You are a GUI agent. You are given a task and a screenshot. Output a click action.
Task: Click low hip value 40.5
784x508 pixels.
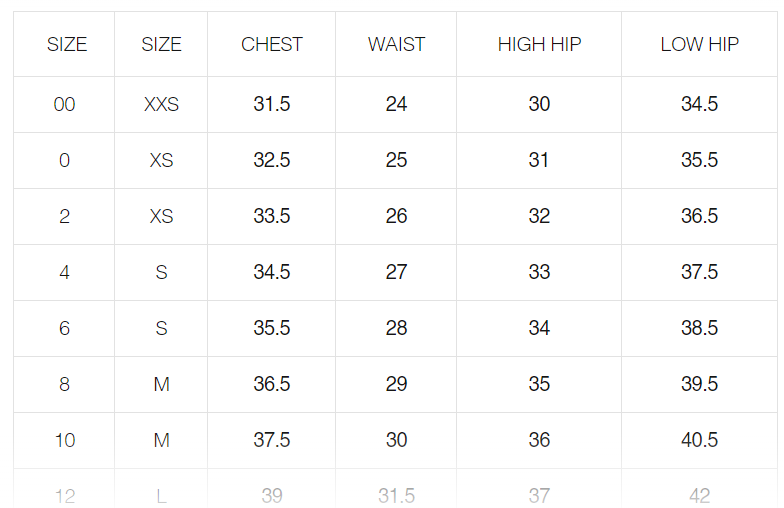click(x=699, y=441)
